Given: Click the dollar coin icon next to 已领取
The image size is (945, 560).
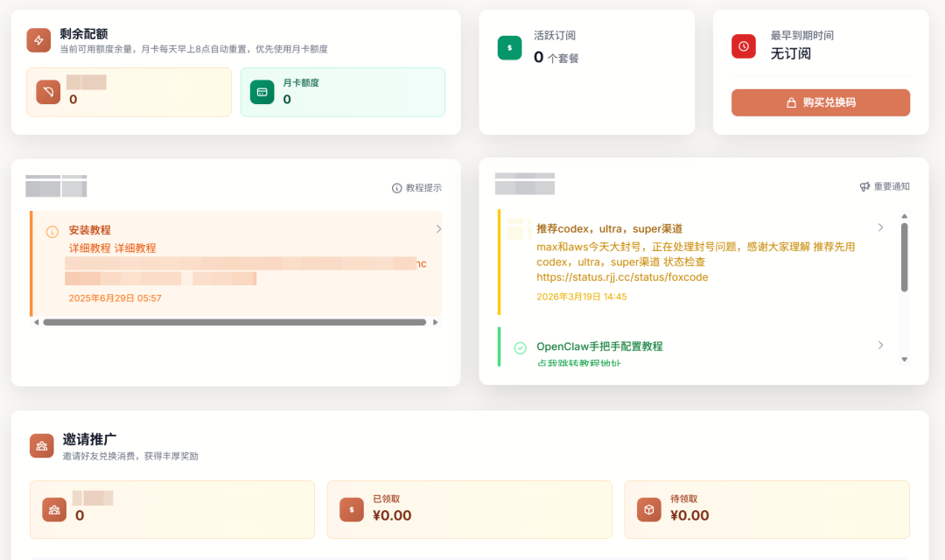Looking at the screenshot, I should (x=350, y=509).
